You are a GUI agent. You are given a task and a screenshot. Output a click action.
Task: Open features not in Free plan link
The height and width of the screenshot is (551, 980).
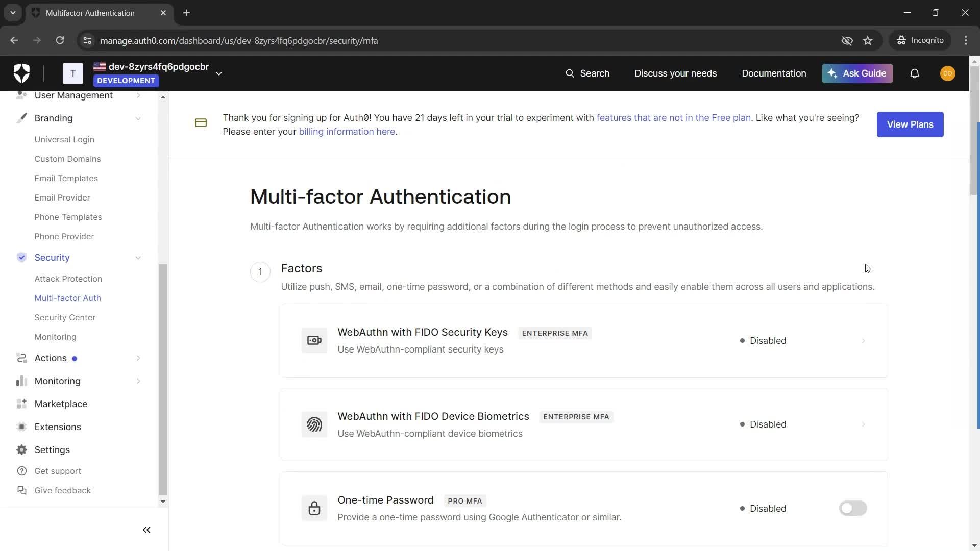tap(673, 118)
